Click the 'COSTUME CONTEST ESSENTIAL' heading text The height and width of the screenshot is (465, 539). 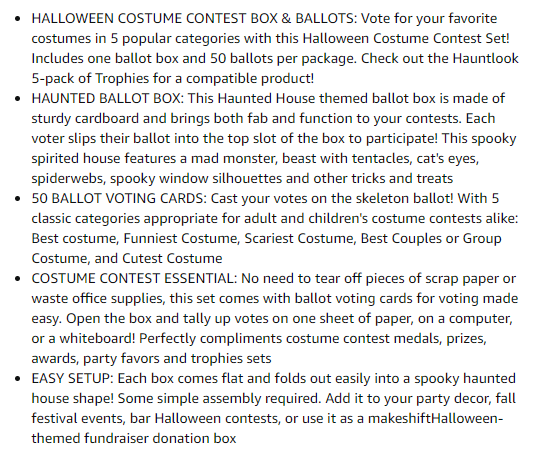[134, 278]
